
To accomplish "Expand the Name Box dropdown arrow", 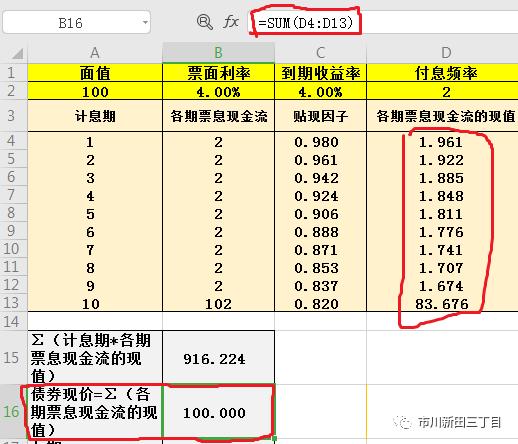I will 145,22.
